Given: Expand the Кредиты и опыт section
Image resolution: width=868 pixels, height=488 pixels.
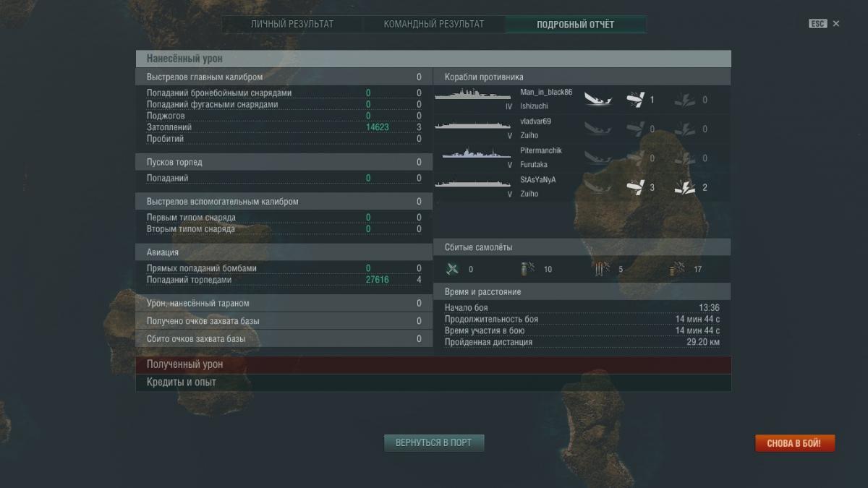Looking at the screenshot, I should tap(433, 382).
